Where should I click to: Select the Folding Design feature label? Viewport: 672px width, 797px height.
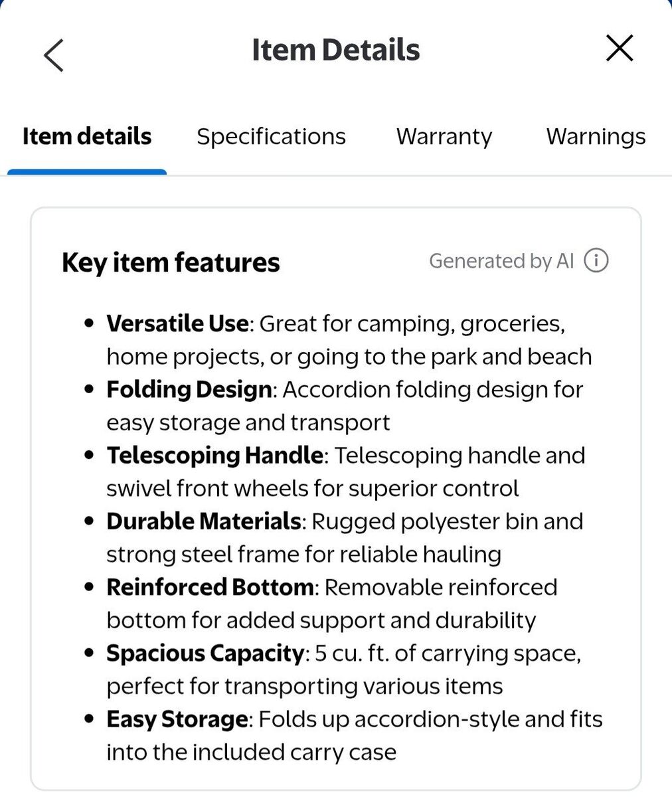click(x=189, y=390)
